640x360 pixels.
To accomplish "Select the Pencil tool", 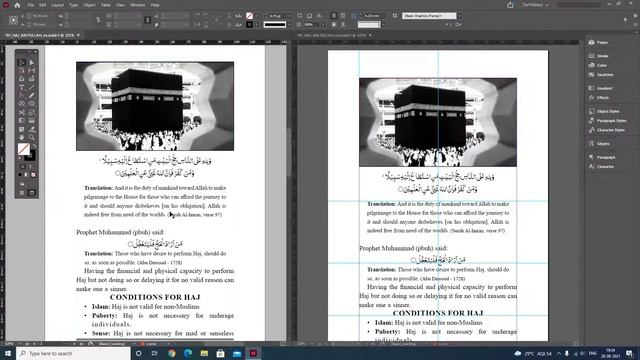I will click(31, 96).
